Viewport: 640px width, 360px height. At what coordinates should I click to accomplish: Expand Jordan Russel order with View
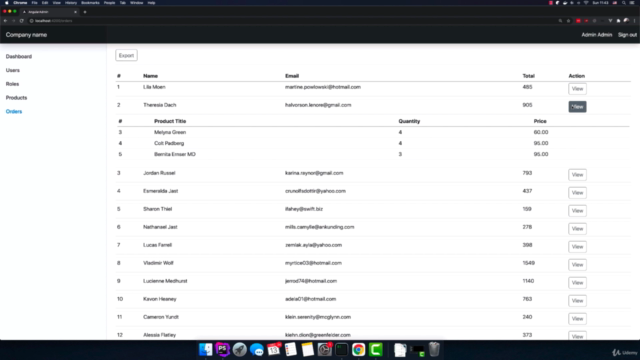pyautogui.click(x=578, y=175)
